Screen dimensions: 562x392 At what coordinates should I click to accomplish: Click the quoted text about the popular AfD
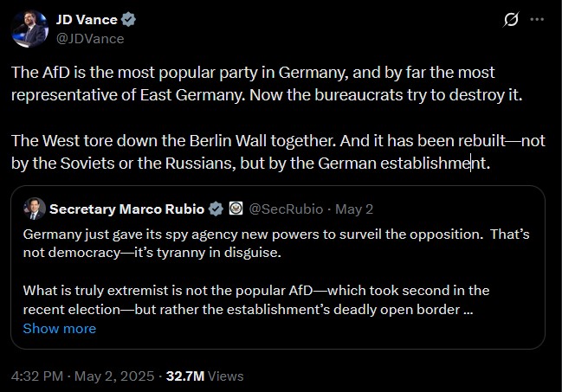click(x=256, y=300)
